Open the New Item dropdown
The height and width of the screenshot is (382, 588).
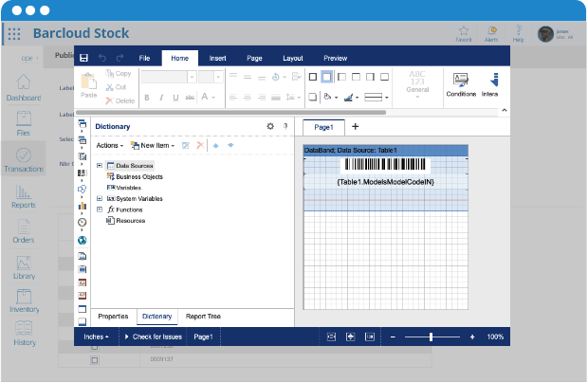(x=153, y=145)
